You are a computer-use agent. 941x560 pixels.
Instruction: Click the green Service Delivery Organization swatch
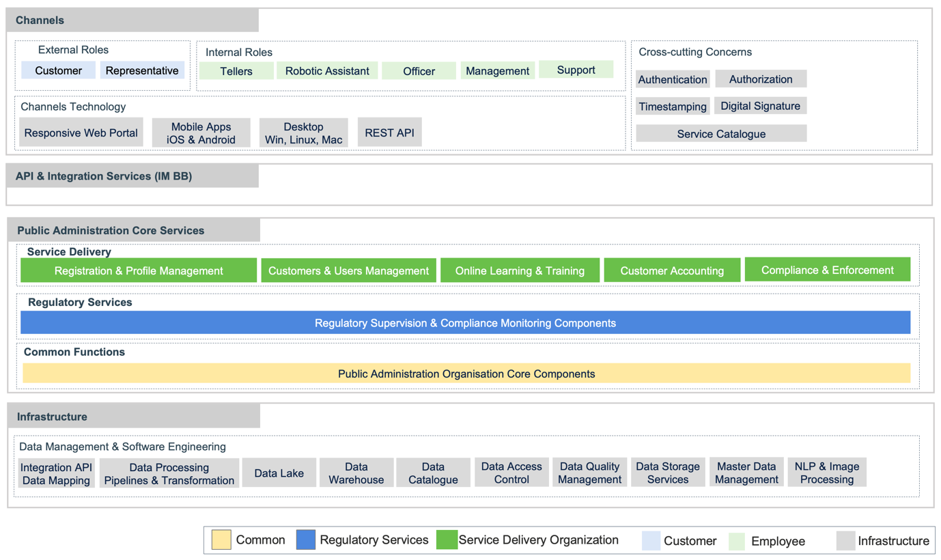[x=447, y=540]
